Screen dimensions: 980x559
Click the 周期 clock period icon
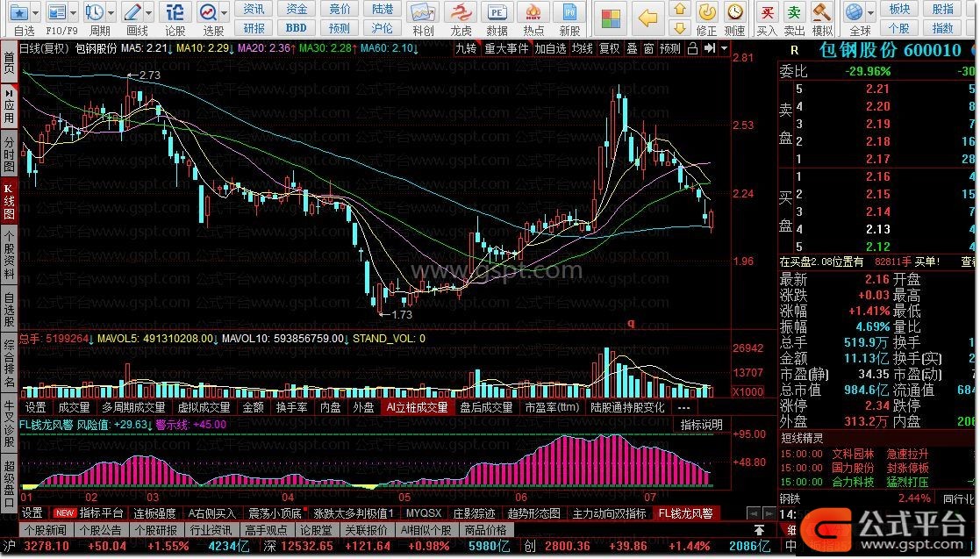point(95,12)
